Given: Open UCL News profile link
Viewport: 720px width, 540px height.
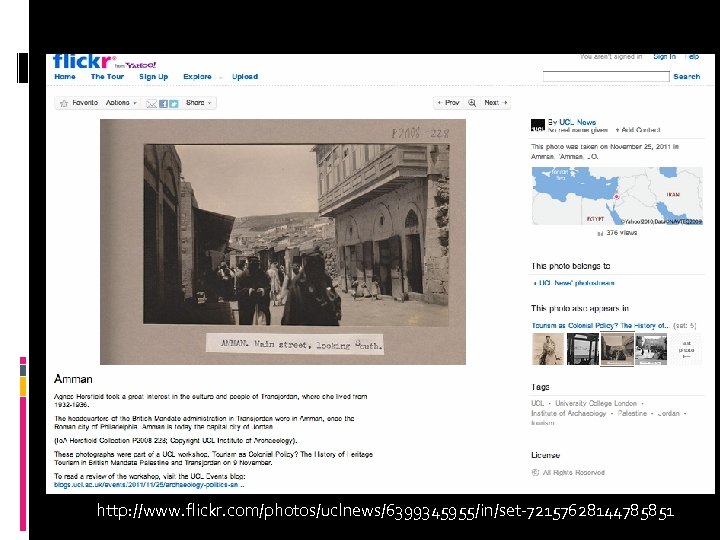Looking at the screenshot, I should click(x=577, y=122).
